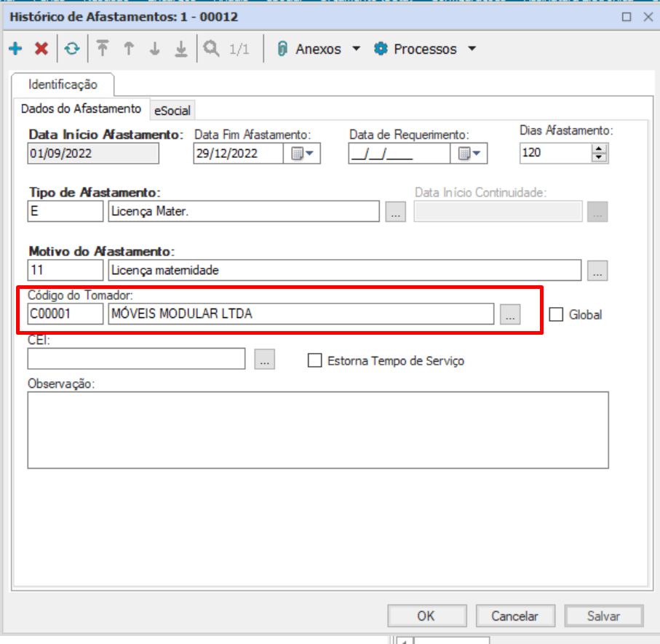Screen dimensions: 660x644
Task: Click the Salvar button
Action: [x=603, y=616]
